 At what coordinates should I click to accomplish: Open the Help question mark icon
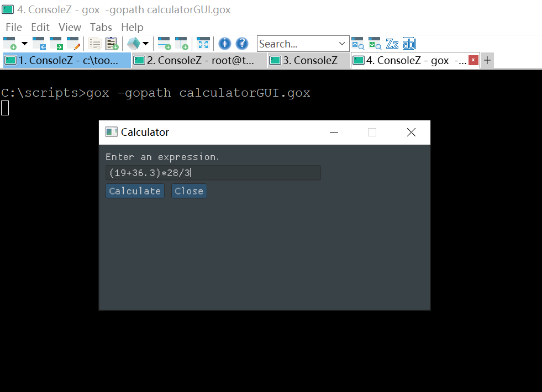coord(242,44)
